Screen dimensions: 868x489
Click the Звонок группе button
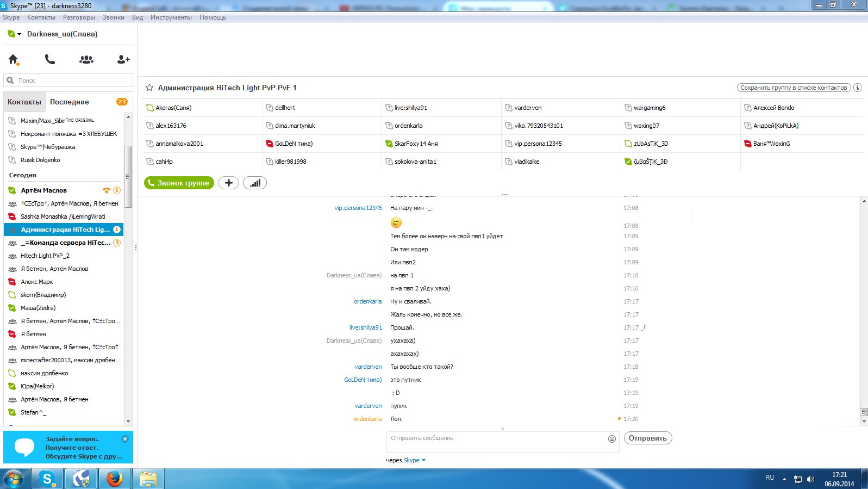pyautogui.click(x=179, y=183)
